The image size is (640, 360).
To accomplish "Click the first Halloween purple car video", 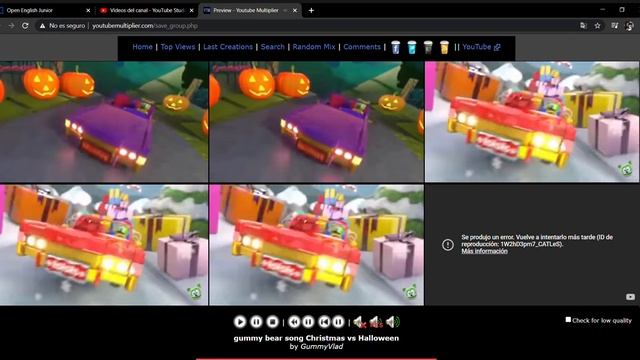I will tap(104, 122).
